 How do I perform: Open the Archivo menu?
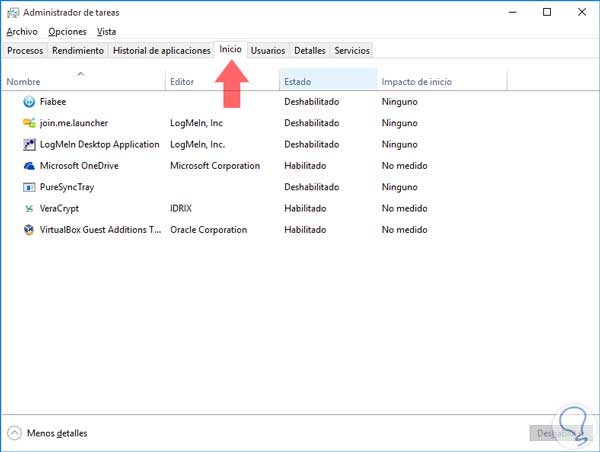coord(22,32)
